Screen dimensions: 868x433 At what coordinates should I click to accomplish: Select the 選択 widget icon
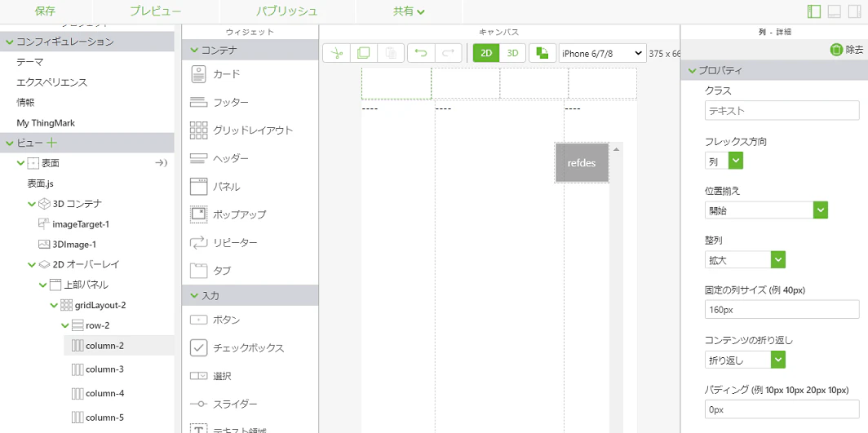[198, 376]
